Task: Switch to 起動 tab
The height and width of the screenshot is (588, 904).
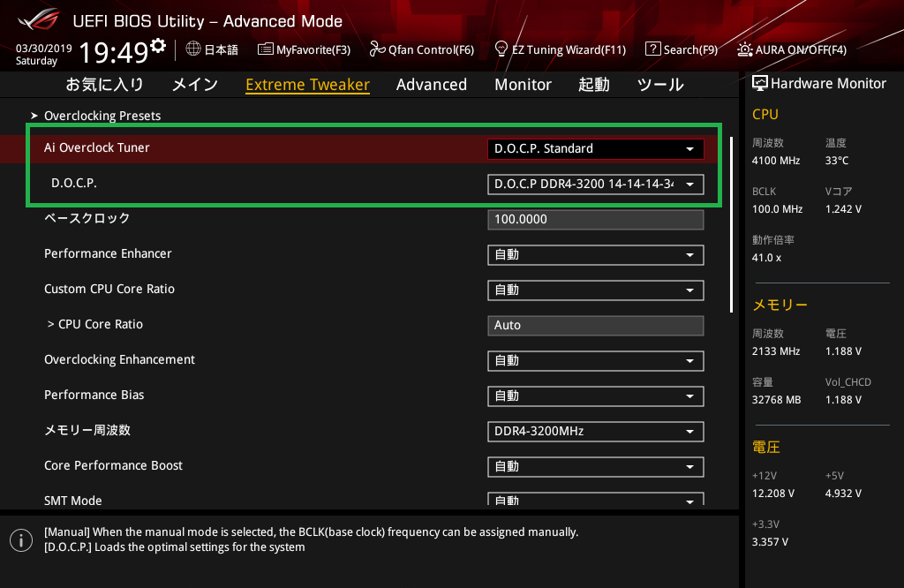Action: pyautogui.click(x=594, y=84)
